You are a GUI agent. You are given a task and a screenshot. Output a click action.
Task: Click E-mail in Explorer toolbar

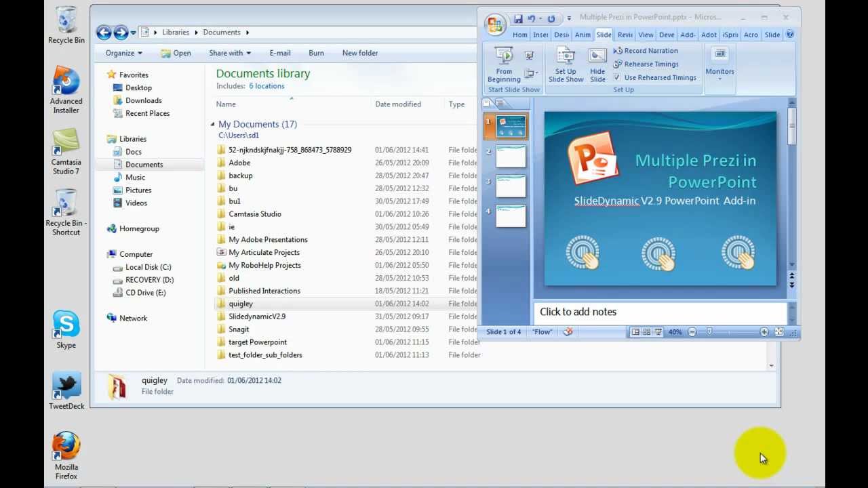(280, 53)
